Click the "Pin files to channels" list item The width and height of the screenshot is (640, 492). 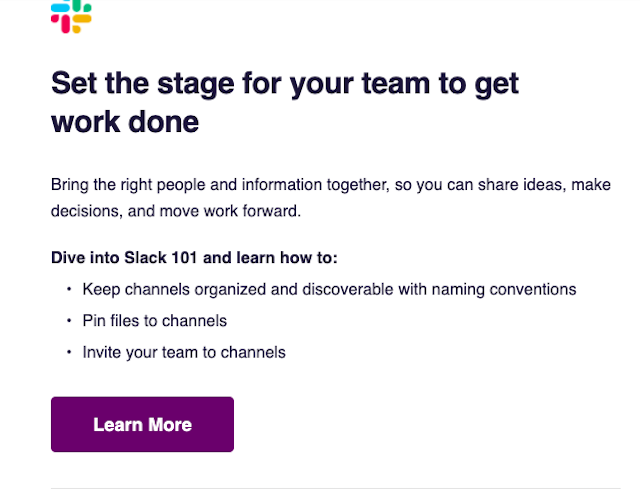[154, 321]
